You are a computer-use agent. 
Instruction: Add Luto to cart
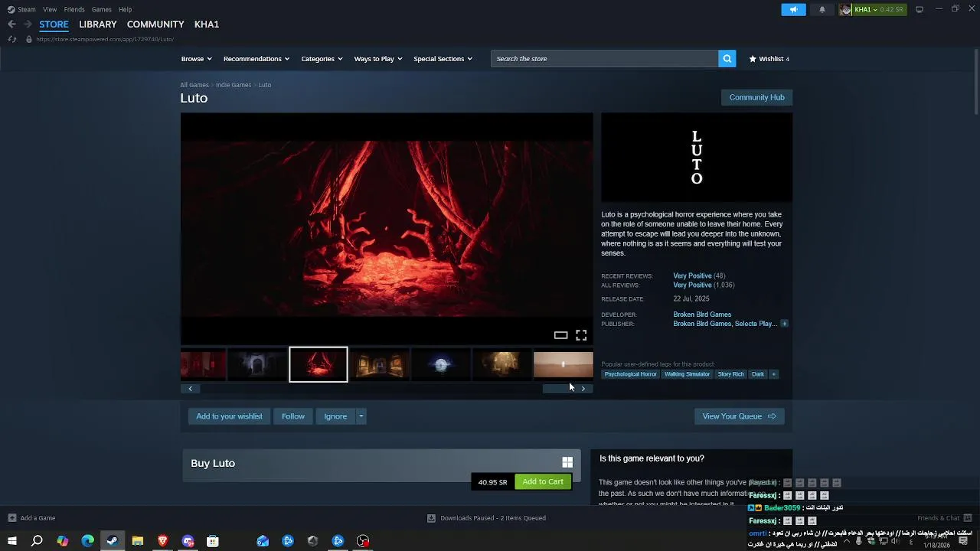(x=543, y=481)
